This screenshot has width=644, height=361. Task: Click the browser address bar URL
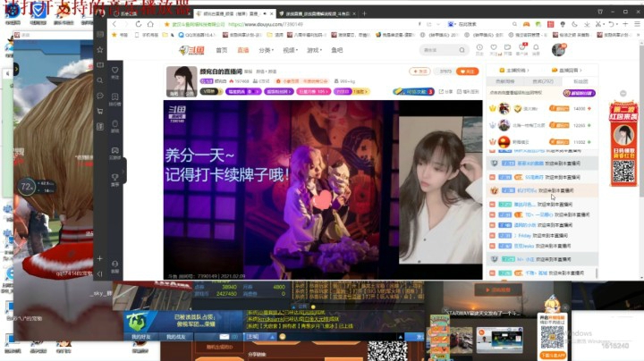[x=266, y=25]
